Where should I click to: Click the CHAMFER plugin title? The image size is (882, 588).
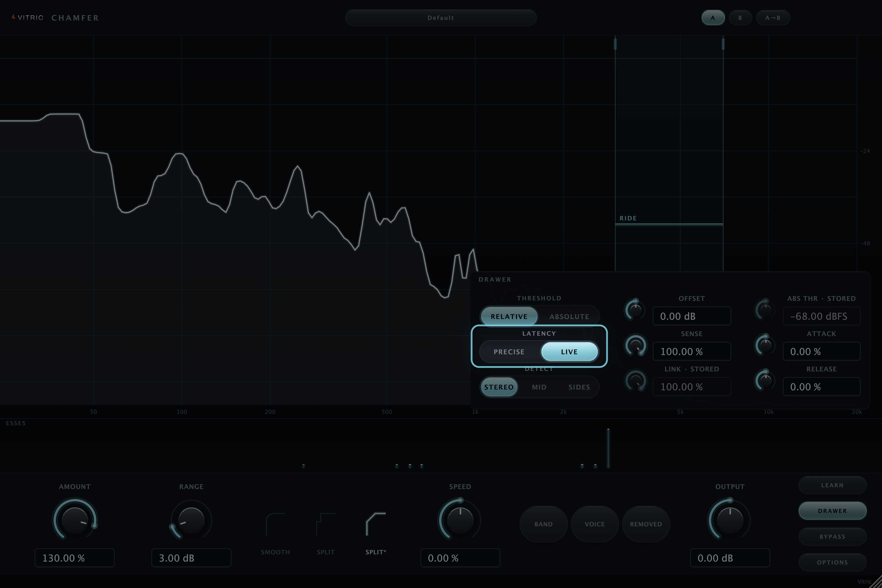click(x=75, y=18)
